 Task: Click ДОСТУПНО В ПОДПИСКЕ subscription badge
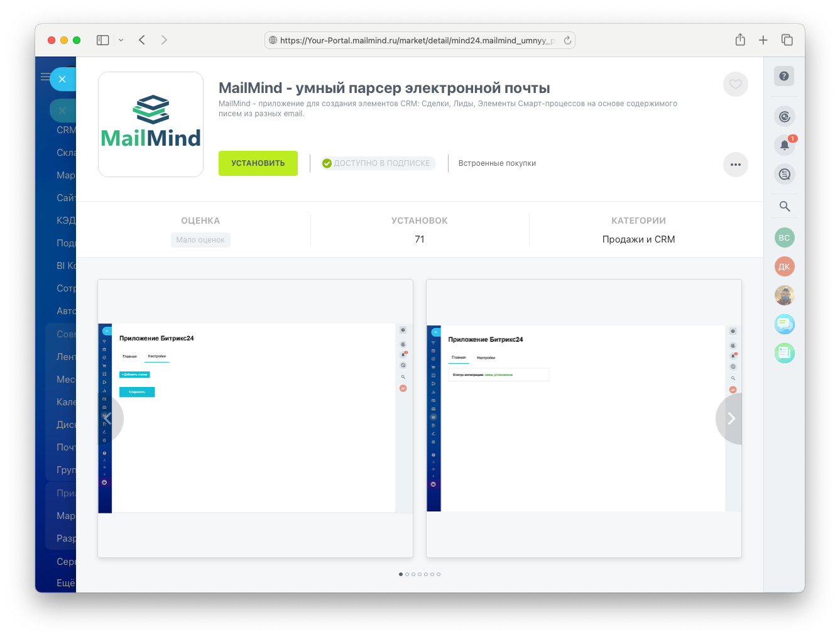pos(377,163)
